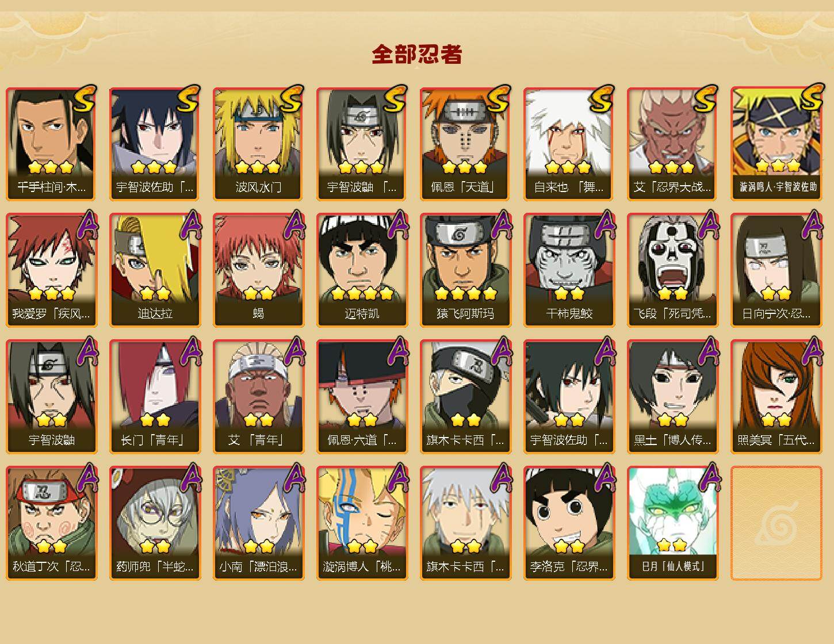Click the 长门「青年」 ninja card
834x644 pixels.
(155, 397)
